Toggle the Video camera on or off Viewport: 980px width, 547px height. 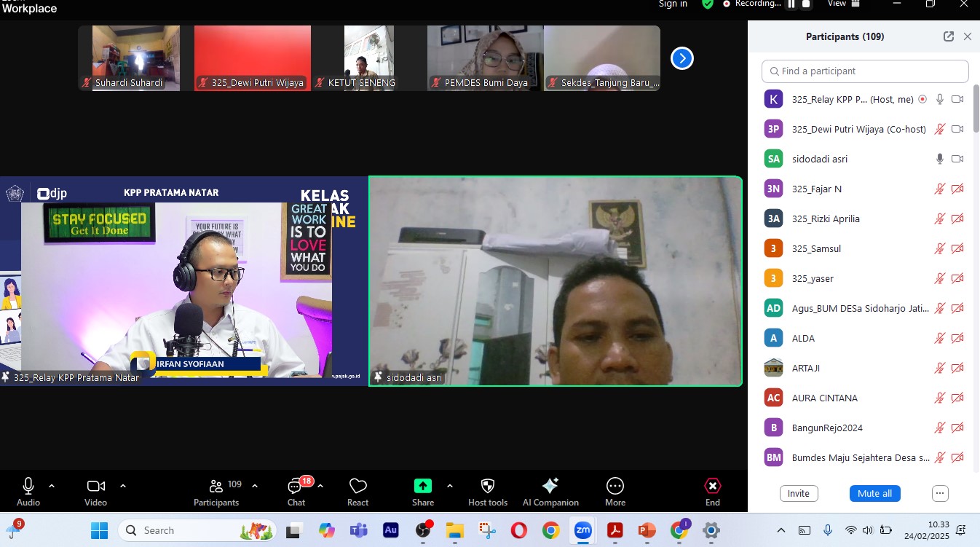pos(95,487)
